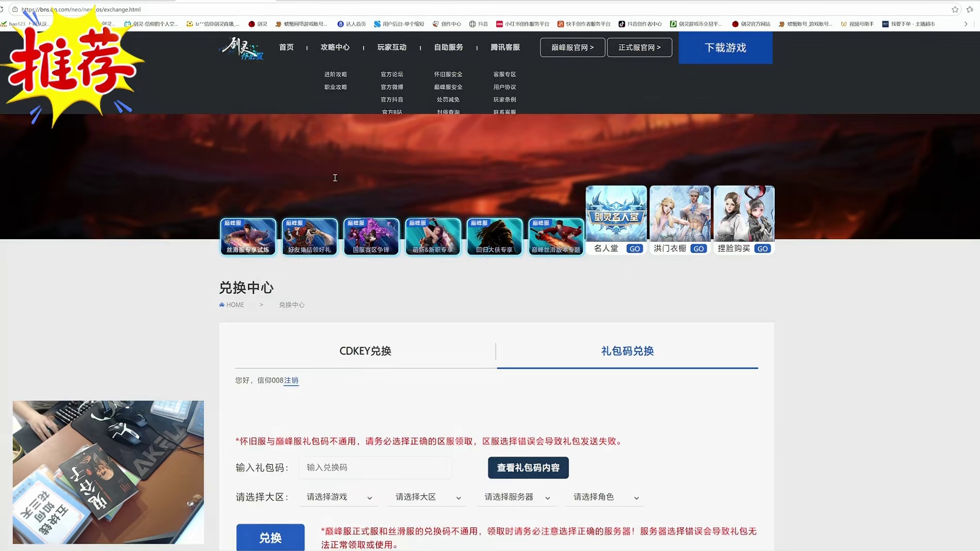Open the 萌新&新职专享 event icon
The width and height of the screenshot is (980, 551).
433,237
